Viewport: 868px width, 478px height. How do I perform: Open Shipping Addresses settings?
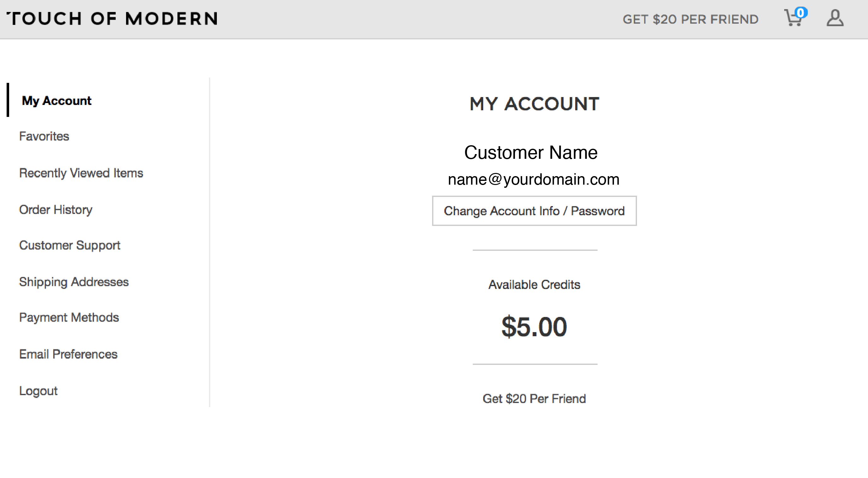(x=74, y=282)
